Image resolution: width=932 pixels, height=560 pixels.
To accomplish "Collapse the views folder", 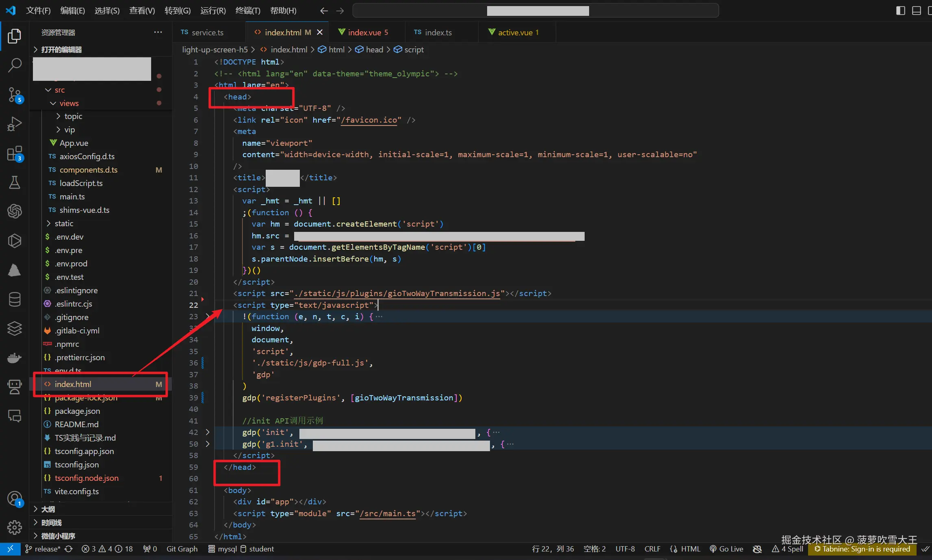I will tap(69, 103).
